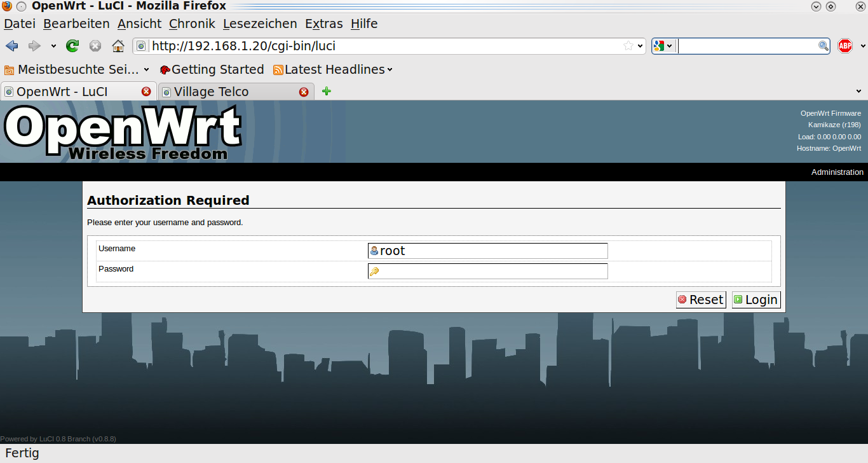
Task: Open the back/forward history dropdown
Action: click(x=53, y=46)
